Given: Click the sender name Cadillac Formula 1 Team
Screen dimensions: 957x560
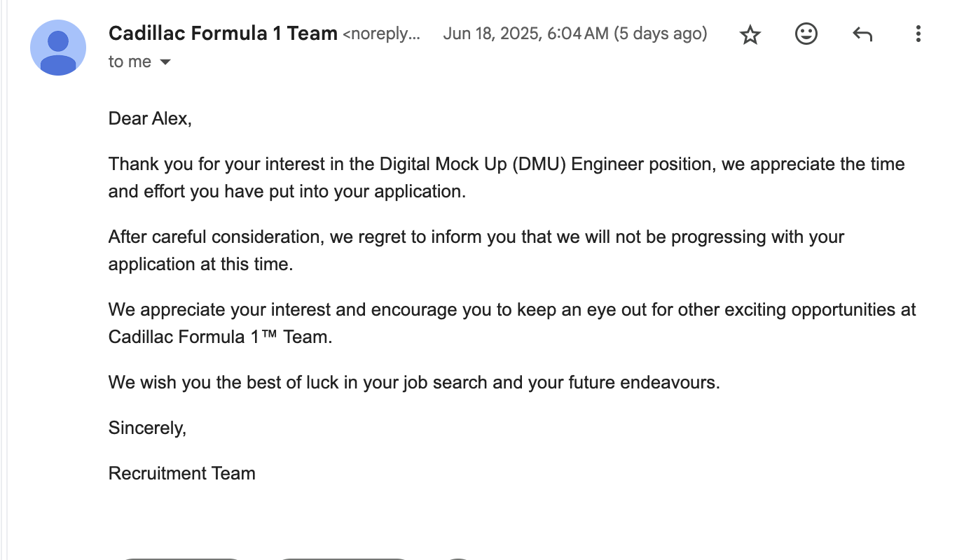Looking at the screenshot, I should point(223,33).
